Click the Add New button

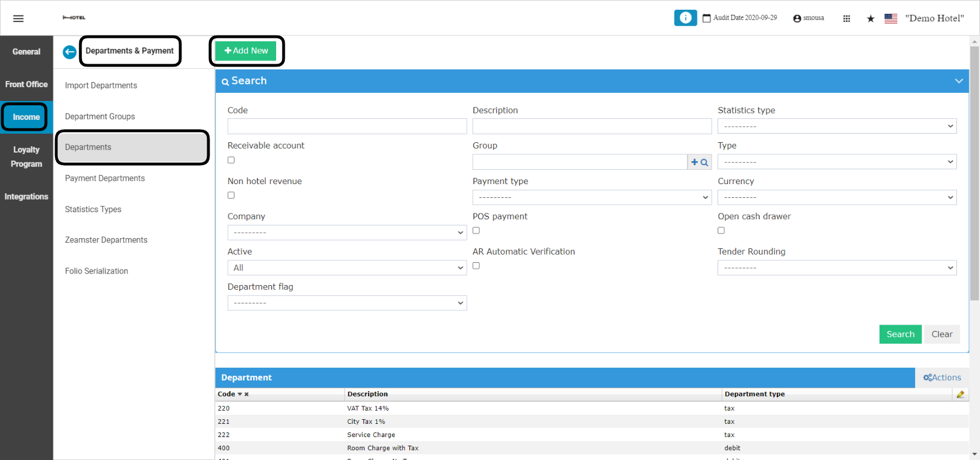point(246,50)
